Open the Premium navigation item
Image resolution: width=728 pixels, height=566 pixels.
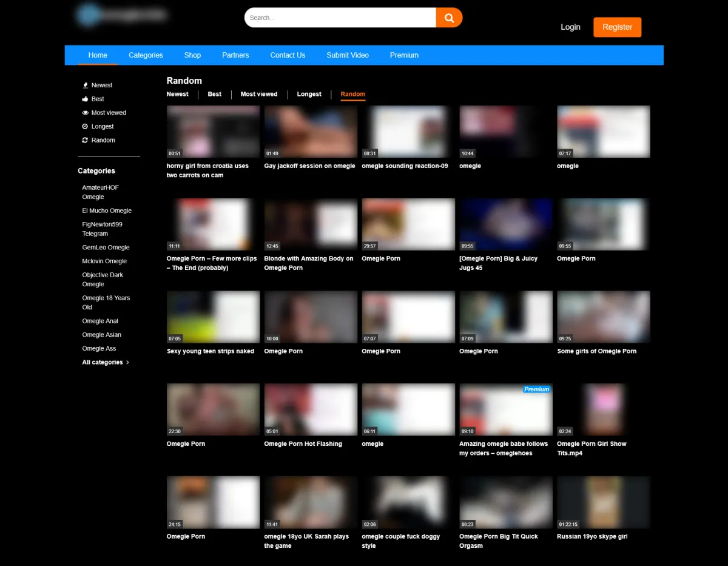[x=404, y=55]
